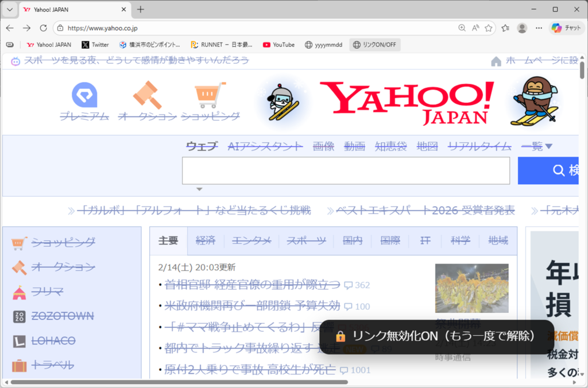588x388 pixels.
Task: Click the read aloud icon in the address bar
Action: 475,28
